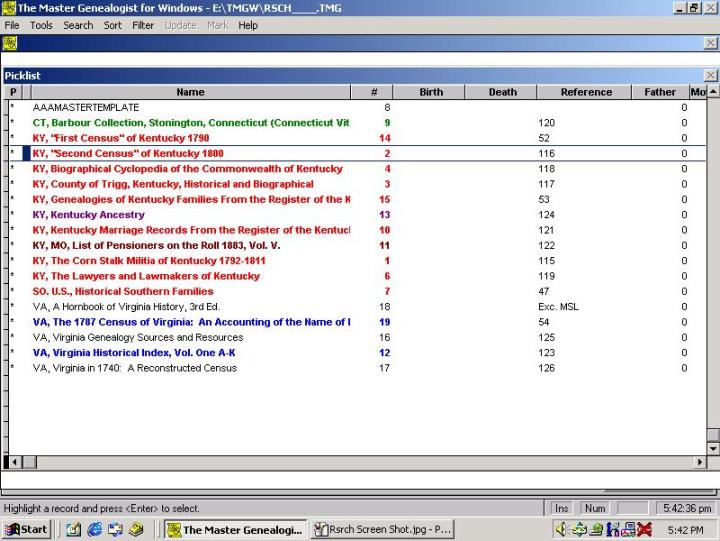This screenshot has width=720, height=541.
Task: Click the Outlook Express quick launch icon
Action: point(115,530)
